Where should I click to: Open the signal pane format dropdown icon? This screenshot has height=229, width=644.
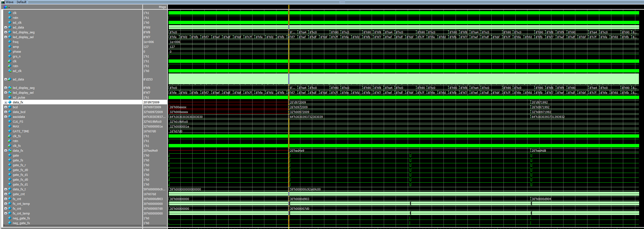6,7
